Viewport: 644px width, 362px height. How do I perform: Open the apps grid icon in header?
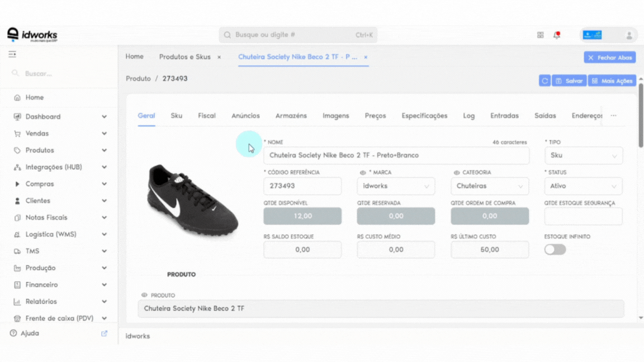[540, 35]
